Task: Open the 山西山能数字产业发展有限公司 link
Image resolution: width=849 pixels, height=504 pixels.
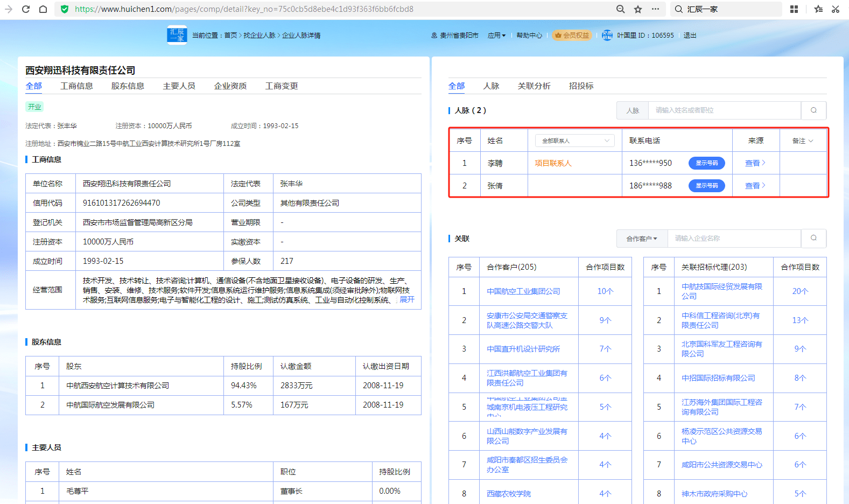Action: coord(527,436)
